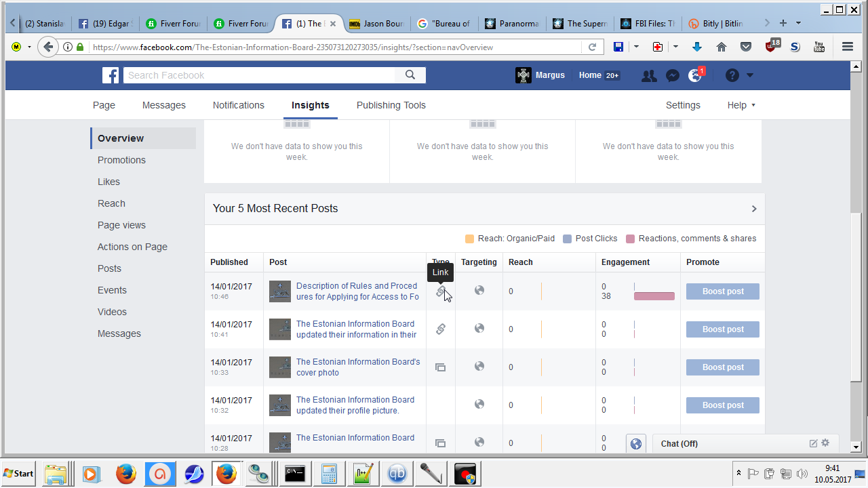Click the pink engagement bar for first post
868x488 pixels.
pyautogui.click(x=654, y=296)
